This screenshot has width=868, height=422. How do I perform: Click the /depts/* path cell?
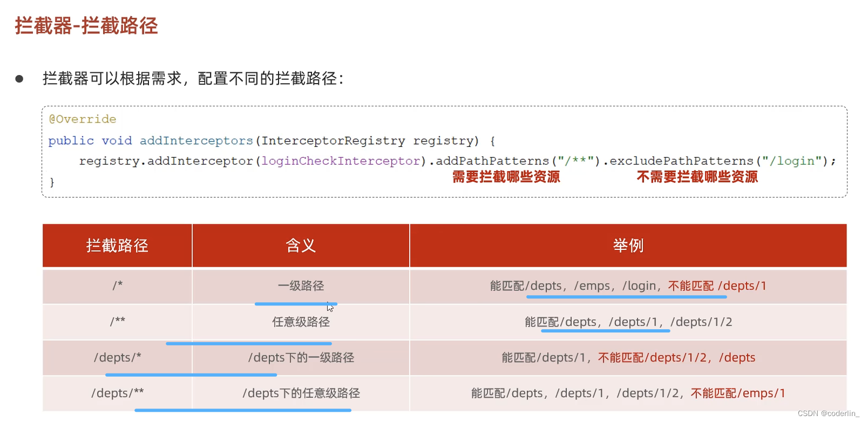(117, 358)
